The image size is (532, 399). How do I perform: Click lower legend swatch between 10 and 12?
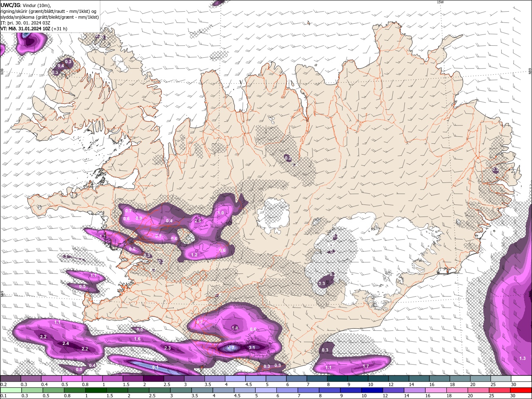372,390
